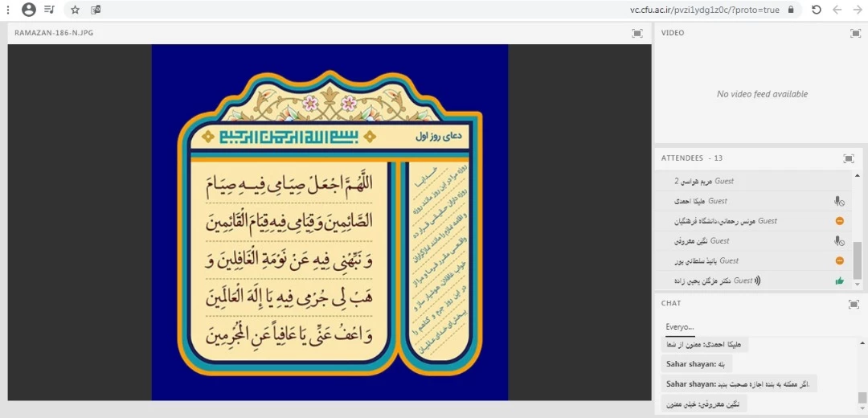868x418 pixels.
Task: Click the speaking indicator beside the last attendee
Action: point(757,281)
